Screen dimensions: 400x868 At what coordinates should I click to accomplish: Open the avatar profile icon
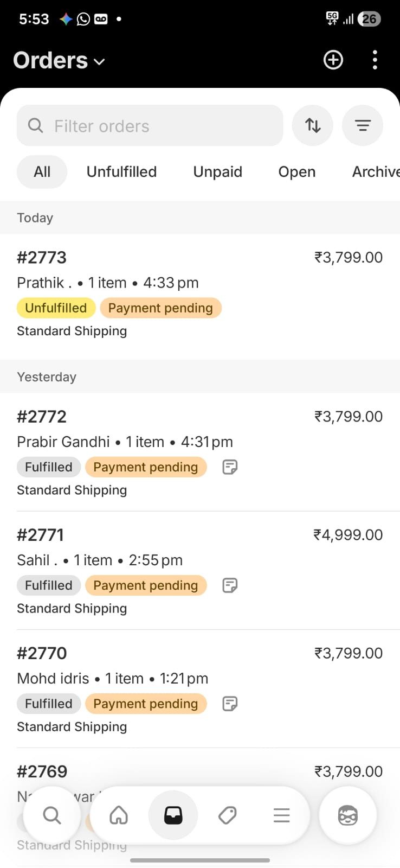(347, 815)
